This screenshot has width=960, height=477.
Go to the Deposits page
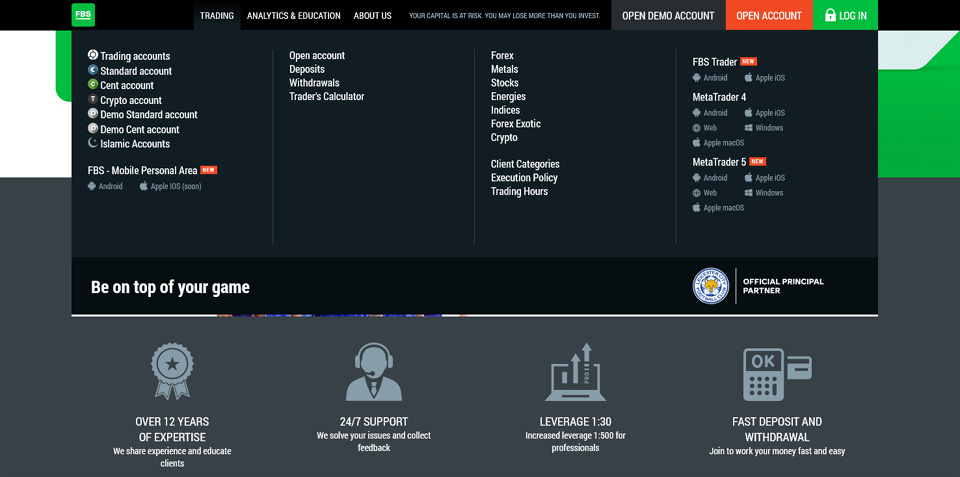(x=307, y=69)
